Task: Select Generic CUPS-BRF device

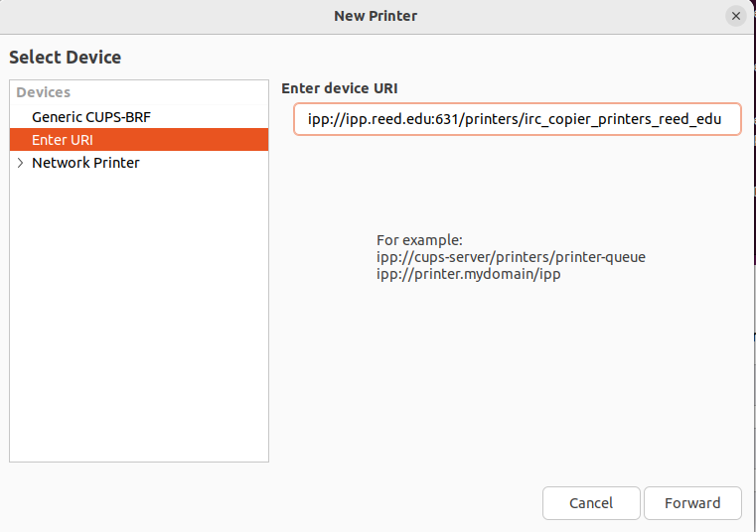Action: tap(90, 117)
